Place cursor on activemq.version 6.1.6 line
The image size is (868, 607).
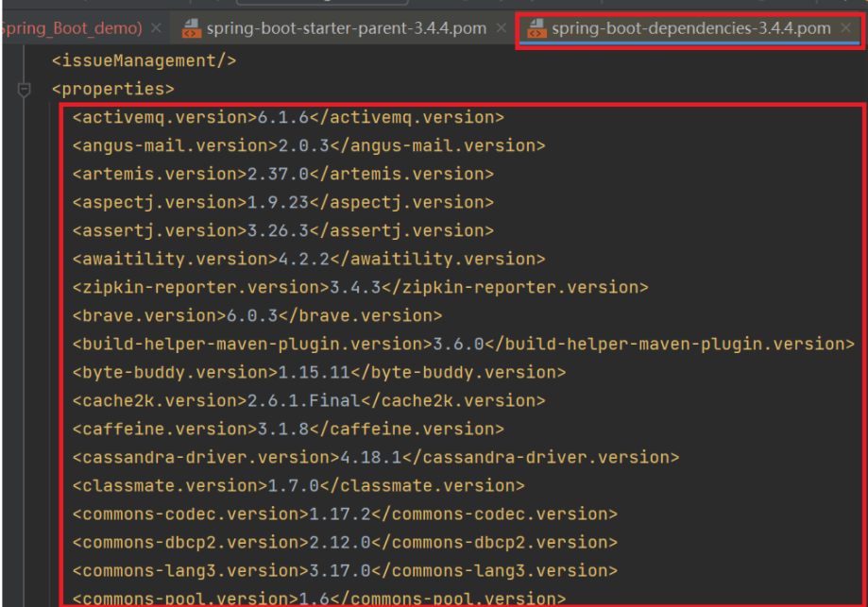288,117
